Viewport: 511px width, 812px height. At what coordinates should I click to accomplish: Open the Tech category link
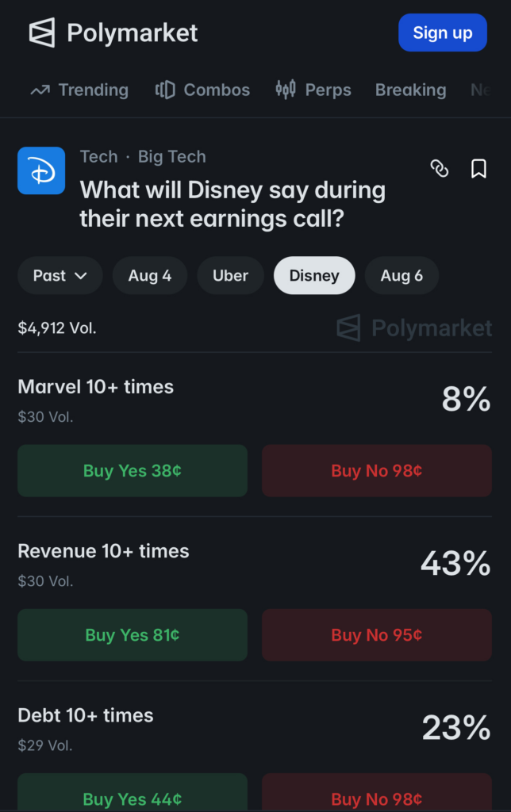(99, 156)
